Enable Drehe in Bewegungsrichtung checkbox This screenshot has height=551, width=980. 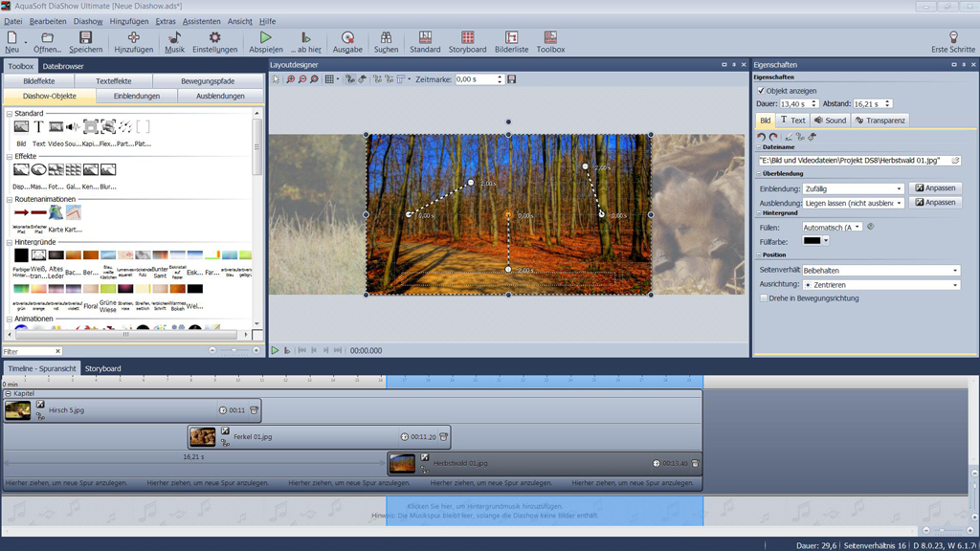pyautogui.click(x=763, y=298)
